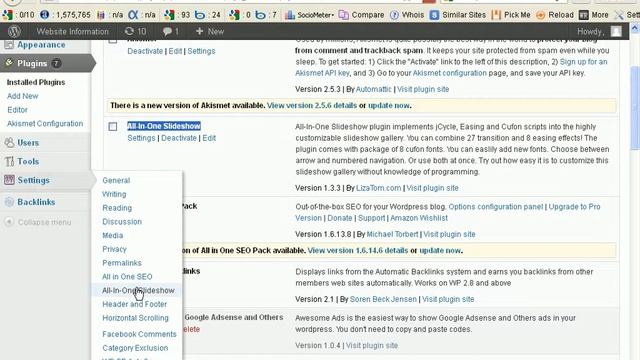This screenshot has width=640, height=360.
Task: Open Add New plugin link
Action: (x=22, y=96)
